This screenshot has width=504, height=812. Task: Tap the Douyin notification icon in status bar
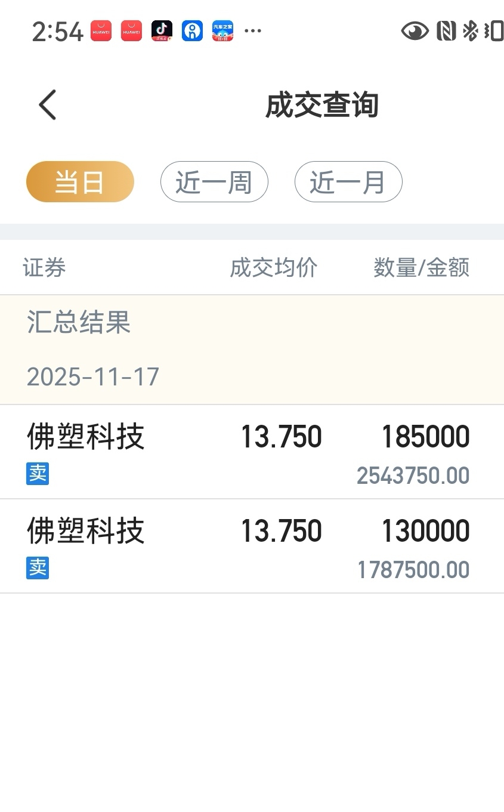pos(162,31)
